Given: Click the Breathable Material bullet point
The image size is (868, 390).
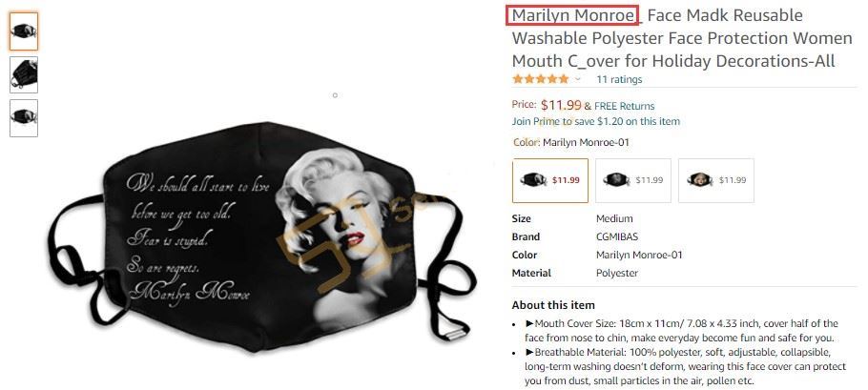Looking at the screenshot, I should [x=677, y=366].
